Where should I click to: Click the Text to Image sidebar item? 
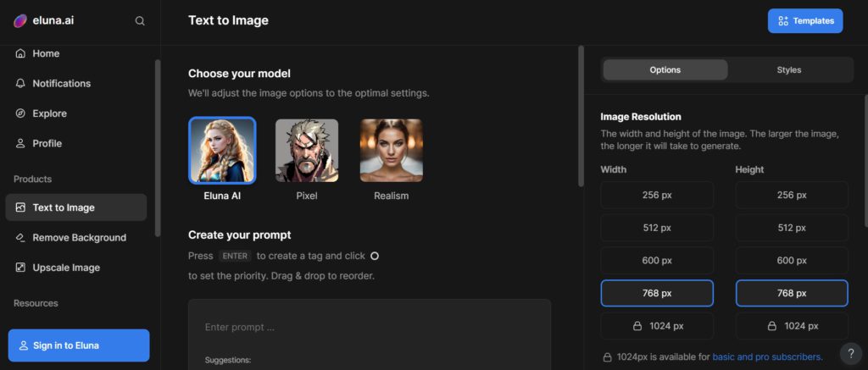click(x=76, y=207)
